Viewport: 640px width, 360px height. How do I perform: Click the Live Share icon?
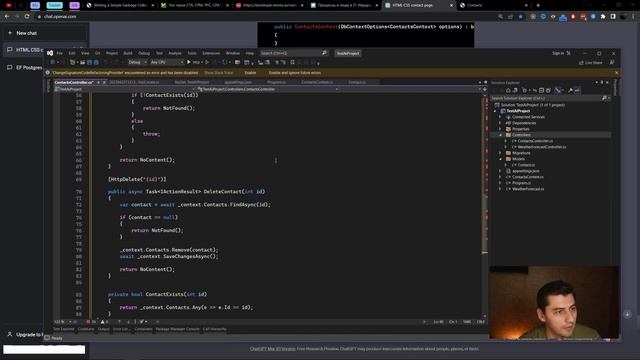581,62
